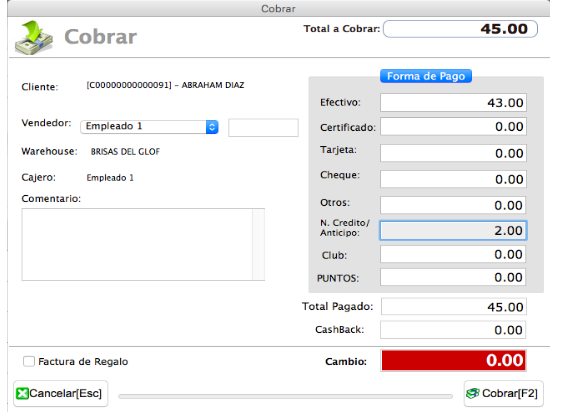
Task: Open the Vendedor dropdown showing Empleado 1
Action: click(150, 127)
